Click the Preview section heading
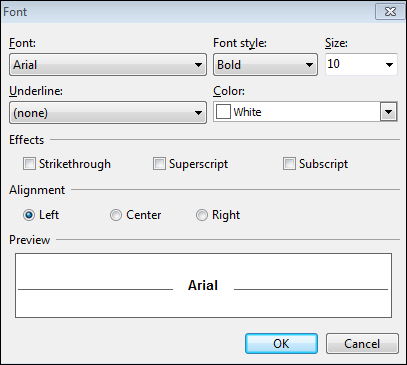This screenshot has height=365, width=407. 30,240
